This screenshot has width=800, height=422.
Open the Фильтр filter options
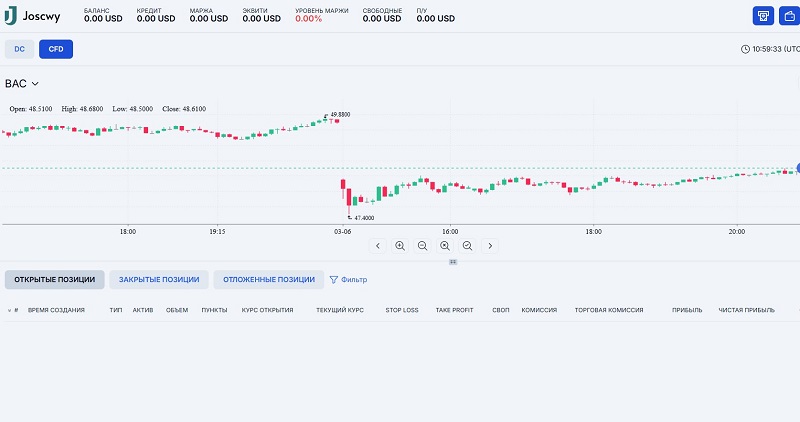(x=347, y=280)
